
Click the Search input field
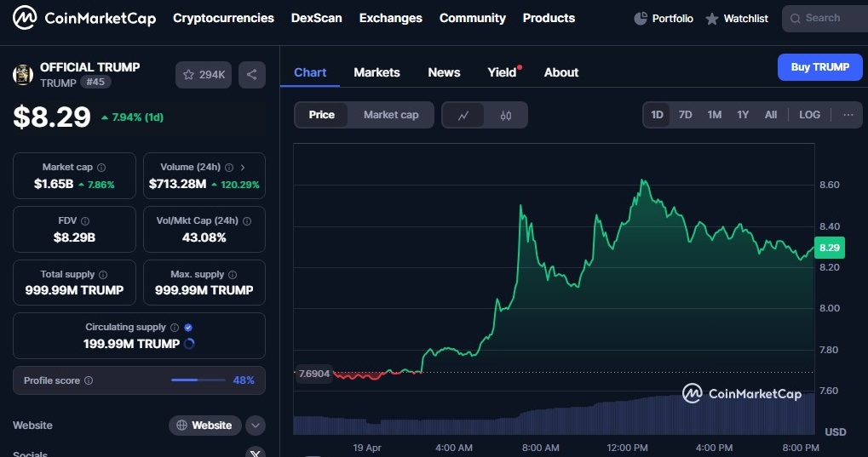click(x=825, y=18)
